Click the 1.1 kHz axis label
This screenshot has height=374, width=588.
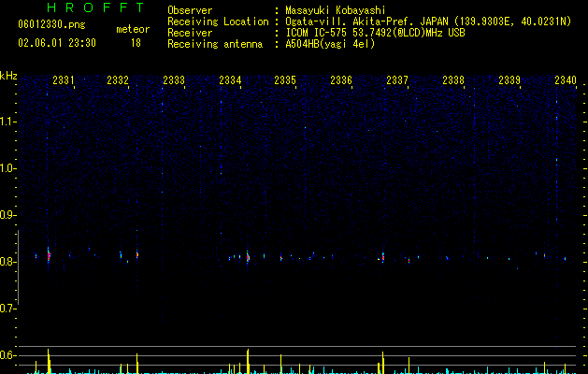8,122
